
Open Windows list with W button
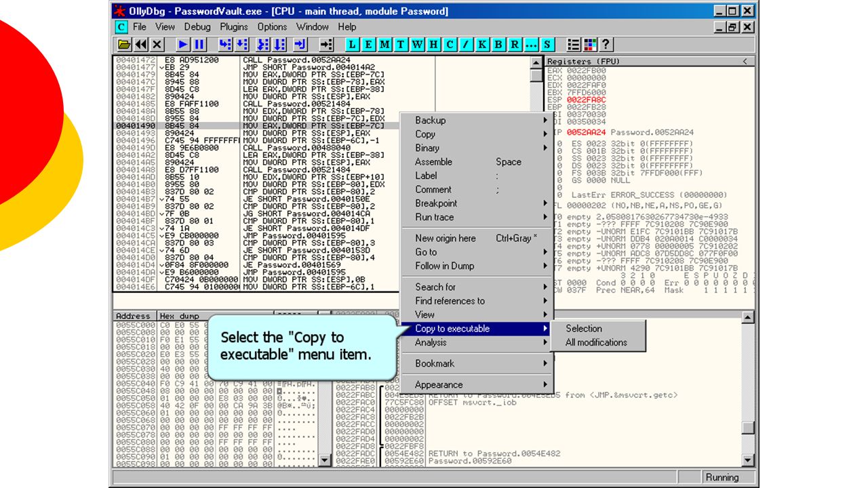[417, 45]
